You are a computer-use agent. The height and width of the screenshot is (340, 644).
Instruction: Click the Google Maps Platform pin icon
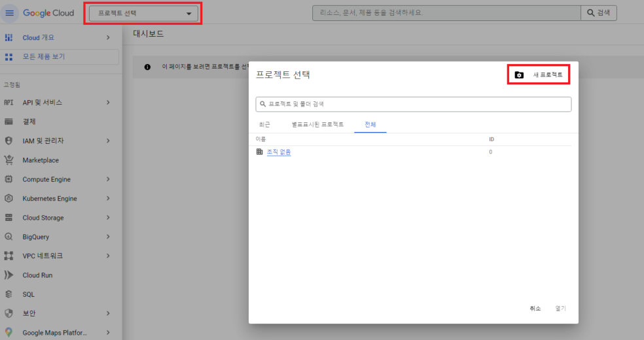click(9, 332)
